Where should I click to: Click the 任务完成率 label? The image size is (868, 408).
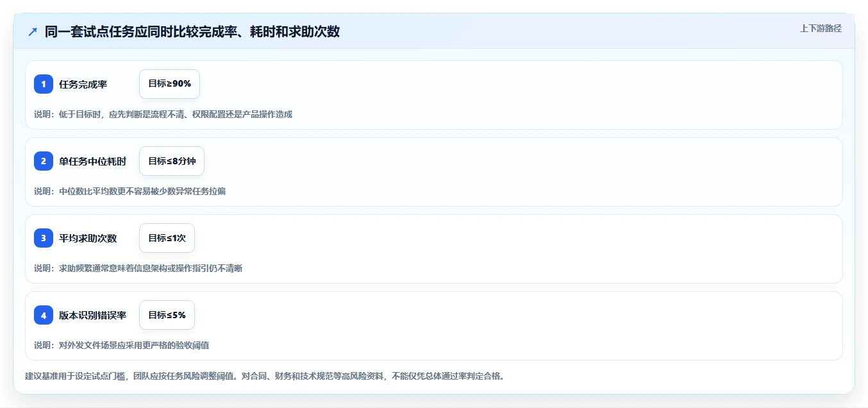pos(83,84)
